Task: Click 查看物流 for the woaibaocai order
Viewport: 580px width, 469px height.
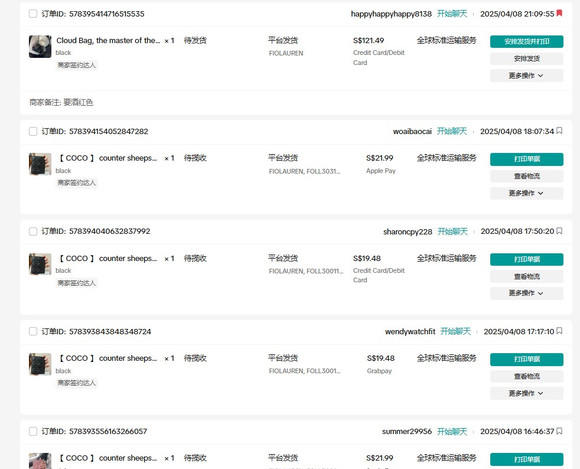Action: coord(526,176)
